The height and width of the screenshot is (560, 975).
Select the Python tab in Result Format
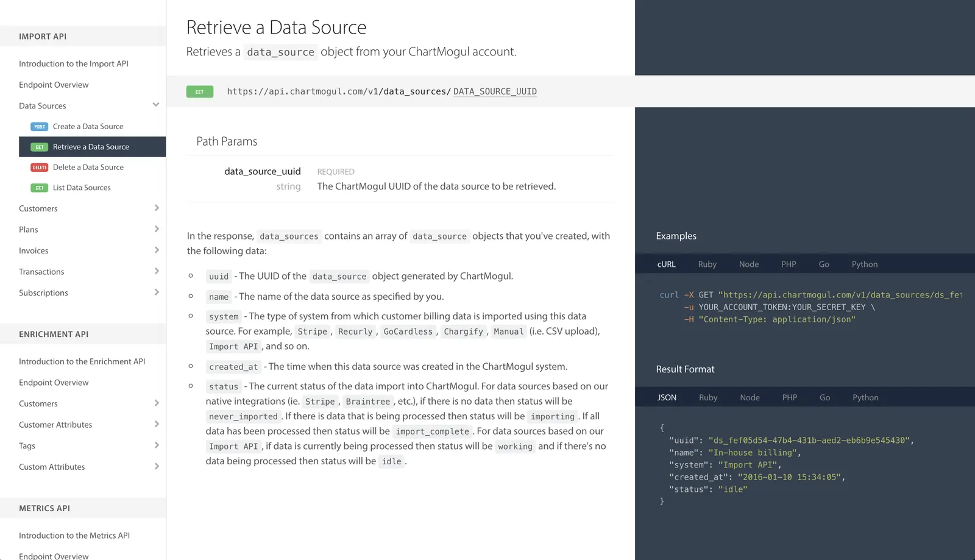tap(865, 398)
